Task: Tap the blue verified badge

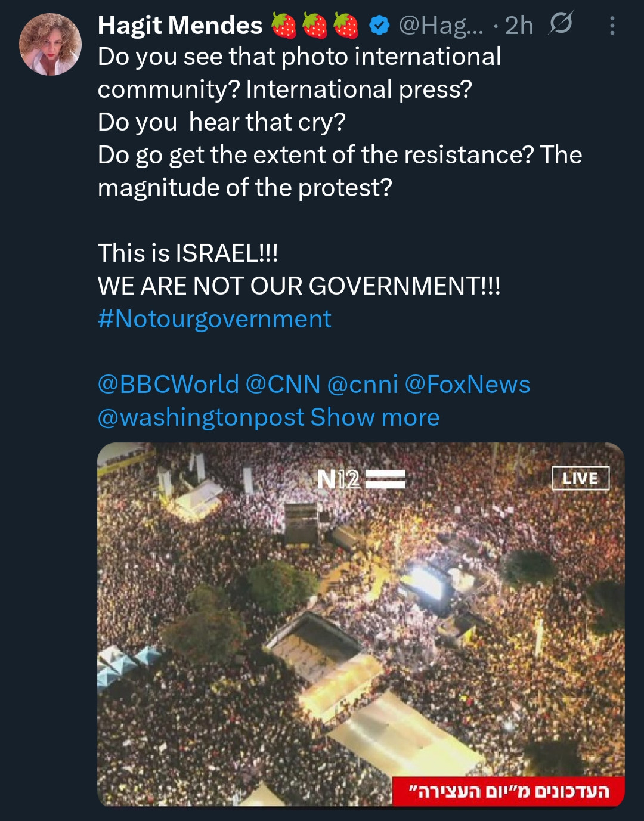Action: pos(379,25)
